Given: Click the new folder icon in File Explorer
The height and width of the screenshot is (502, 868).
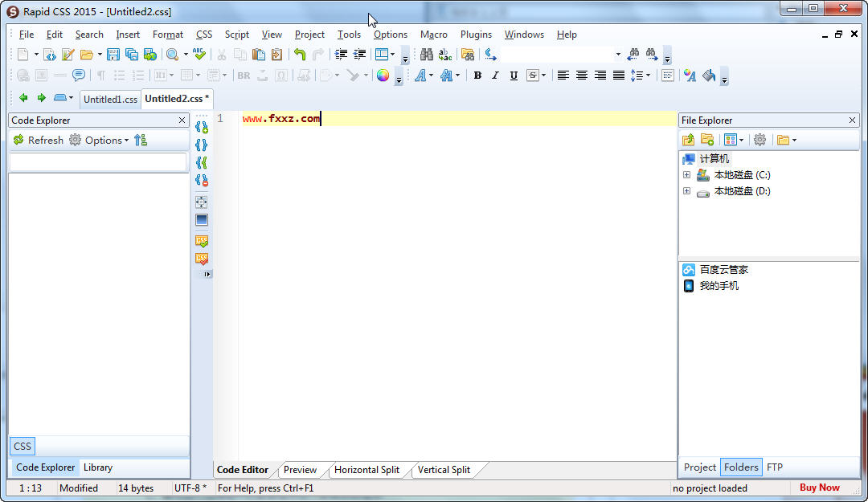Looking at the screenshot, I should tap(707, 140).
